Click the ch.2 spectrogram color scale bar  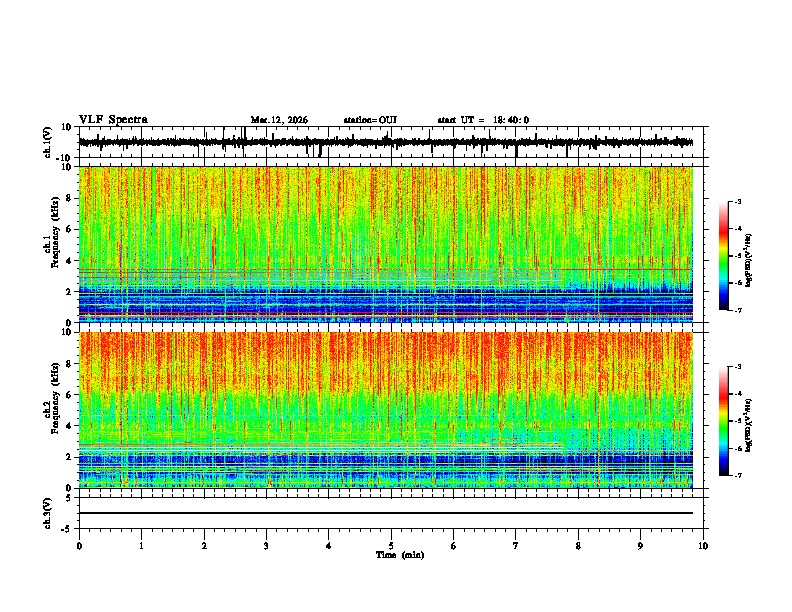[x=724, y=421]
